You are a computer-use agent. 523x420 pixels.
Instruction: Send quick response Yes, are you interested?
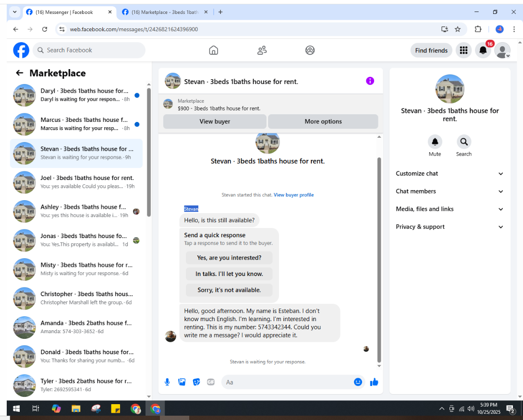(x=229, y=258)
